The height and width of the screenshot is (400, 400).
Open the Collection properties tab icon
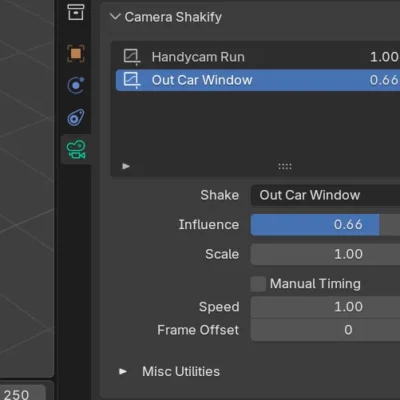coord(76,12)
